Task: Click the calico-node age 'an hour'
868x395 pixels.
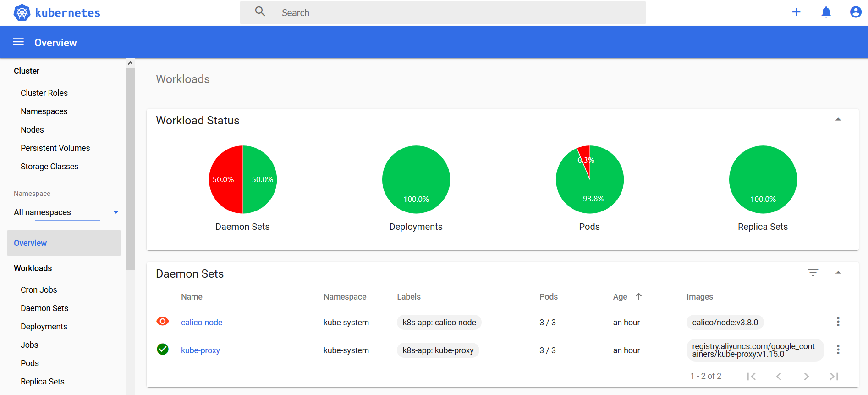Action: click(626, 323)
